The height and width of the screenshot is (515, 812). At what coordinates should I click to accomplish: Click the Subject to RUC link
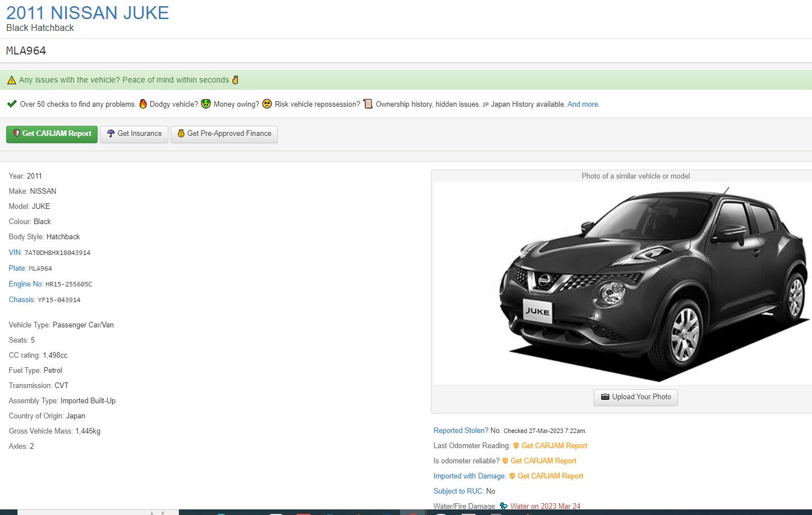458,491
